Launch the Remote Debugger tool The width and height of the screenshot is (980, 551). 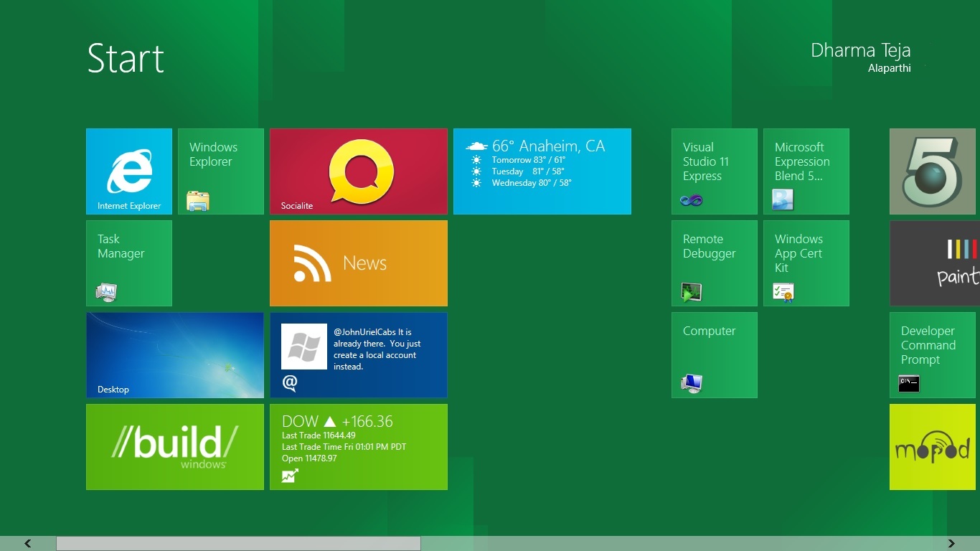pos(714,263)
